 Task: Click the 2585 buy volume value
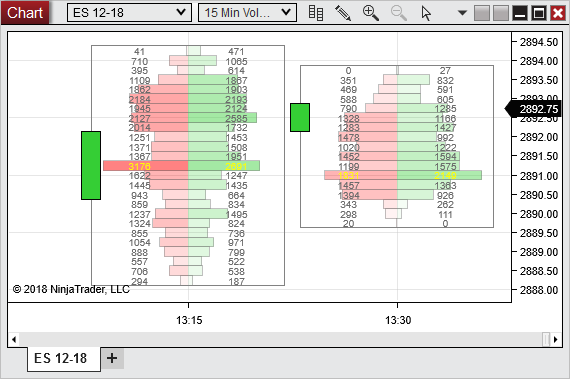pos(236,118)
